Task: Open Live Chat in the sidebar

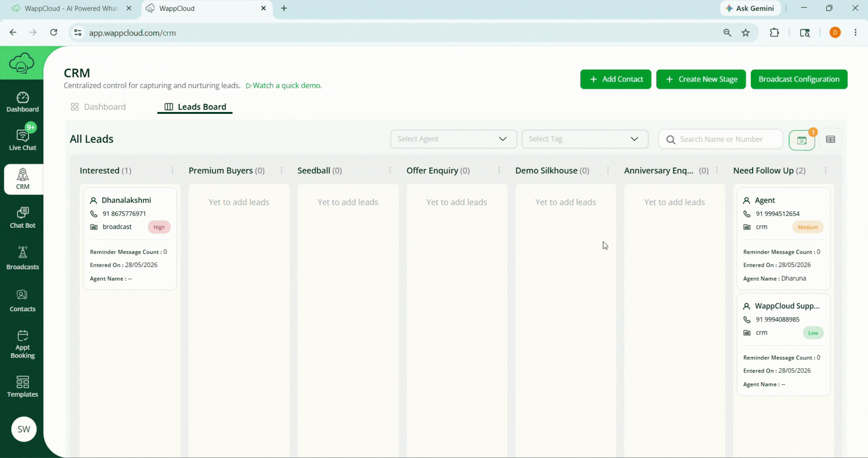Action: [23, 139]
